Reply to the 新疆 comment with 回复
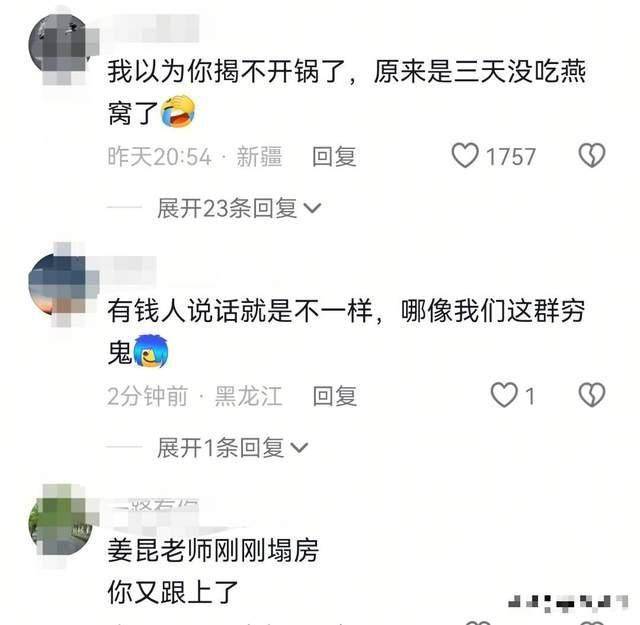Screen dimensions: 640x625 click(334, 156)
